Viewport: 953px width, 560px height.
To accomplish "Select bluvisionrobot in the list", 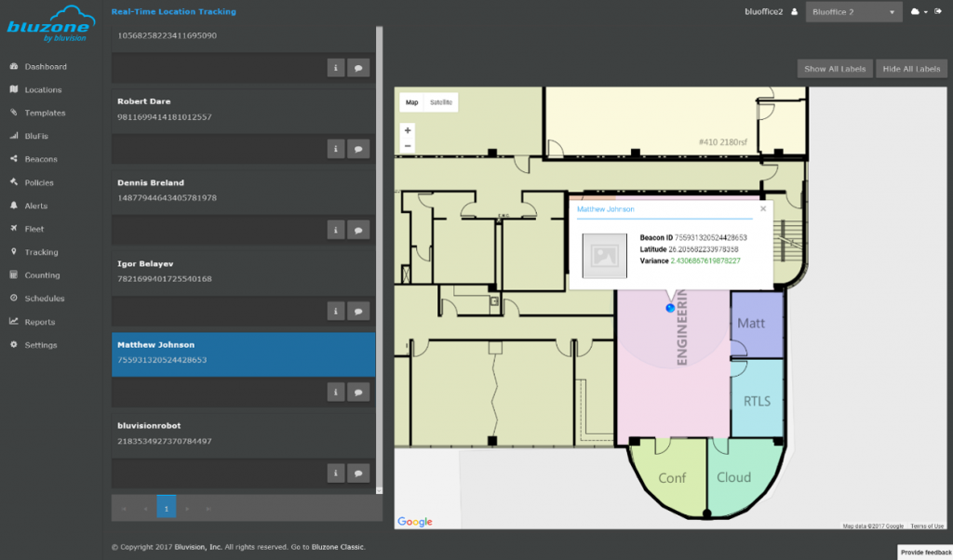I will (243, 435).
